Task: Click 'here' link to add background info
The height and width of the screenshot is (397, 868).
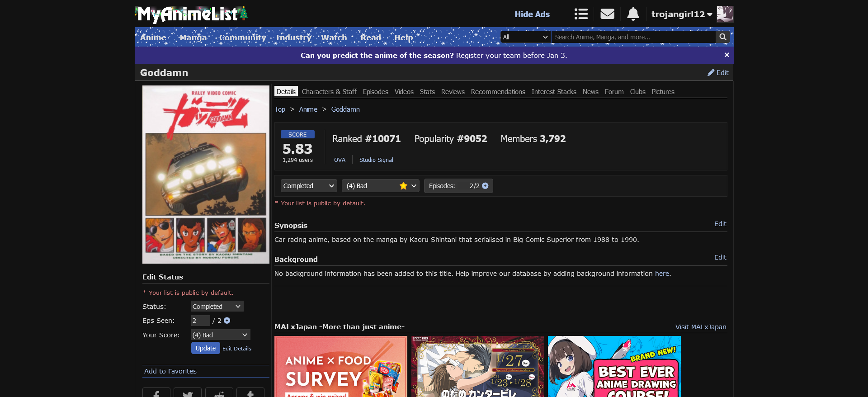Action: 662,274
